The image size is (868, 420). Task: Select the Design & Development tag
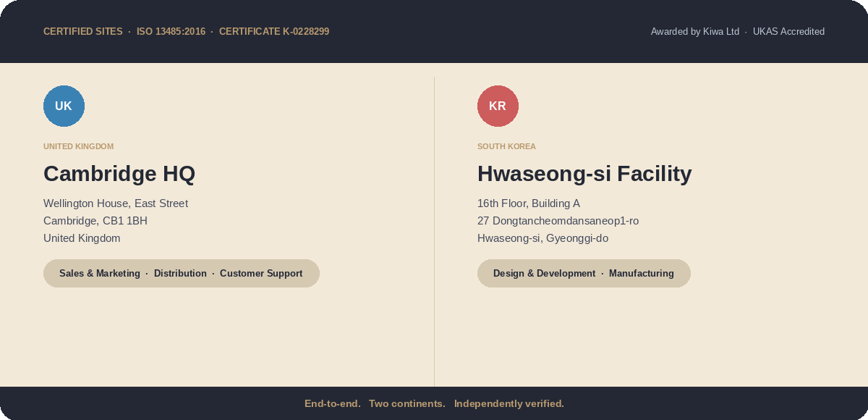click(544, 274)
